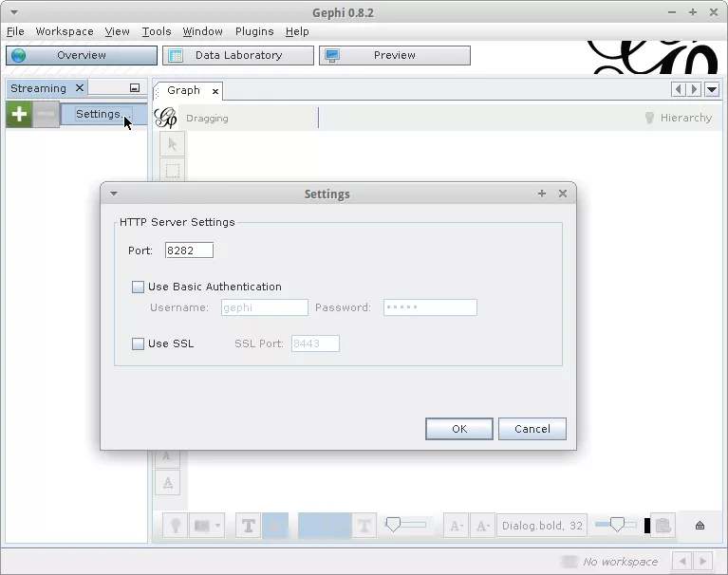This screenshot has height=575, width=728.
Task: Open the View menu
Action: [117, 31]
